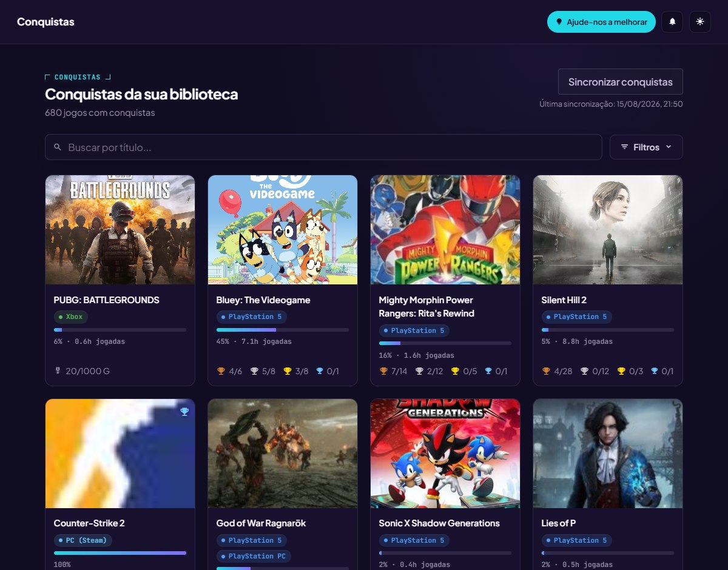Click PUBG 6% progress bar
728x570 pixels.
pyautogui.click(x=120, y=330)
